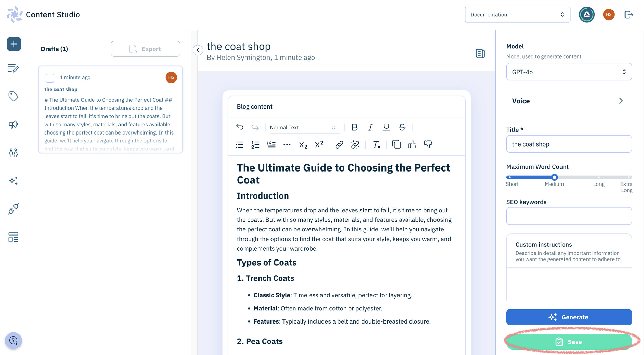Apply blockquote formatting

(x=271, y=145)
